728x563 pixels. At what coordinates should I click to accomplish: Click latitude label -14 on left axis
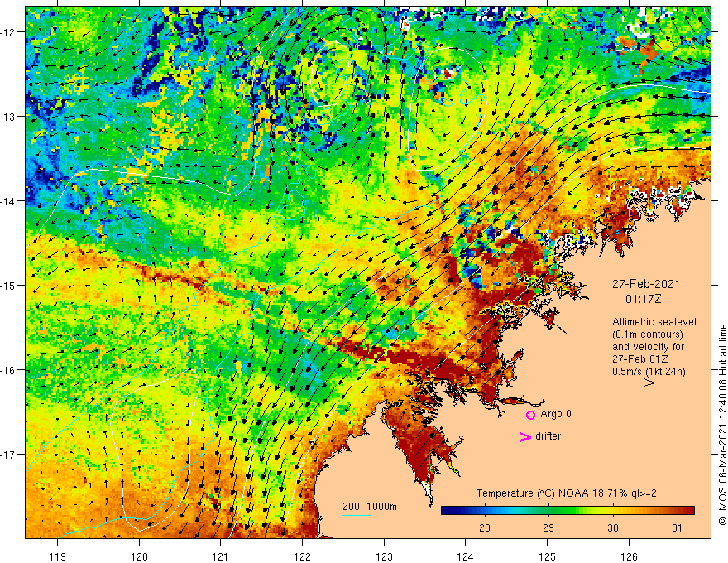coord(9,201)
